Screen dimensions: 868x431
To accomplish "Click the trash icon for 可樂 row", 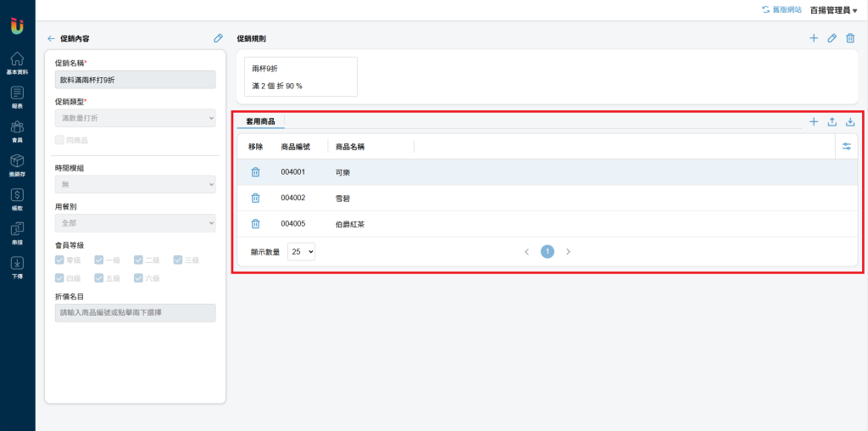I will [255, 172].
